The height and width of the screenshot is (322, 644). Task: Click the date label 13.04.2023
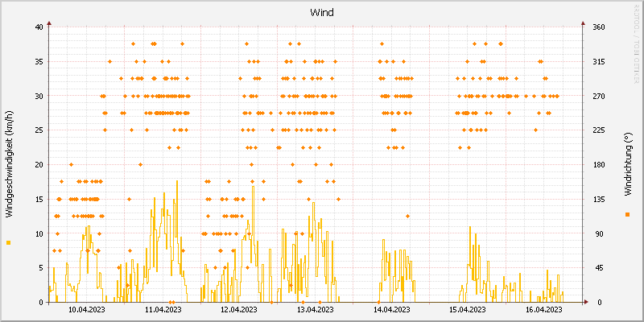click(x=315, y=309)
